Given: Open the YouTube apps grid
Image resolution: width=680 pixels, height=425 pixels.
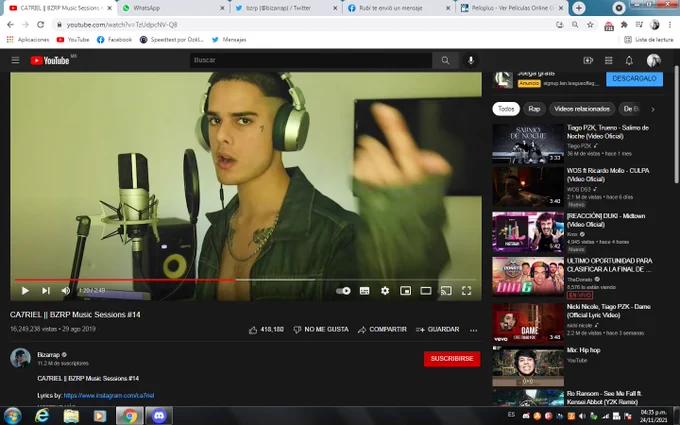Looking at the screenshot, I should (608, 60).
